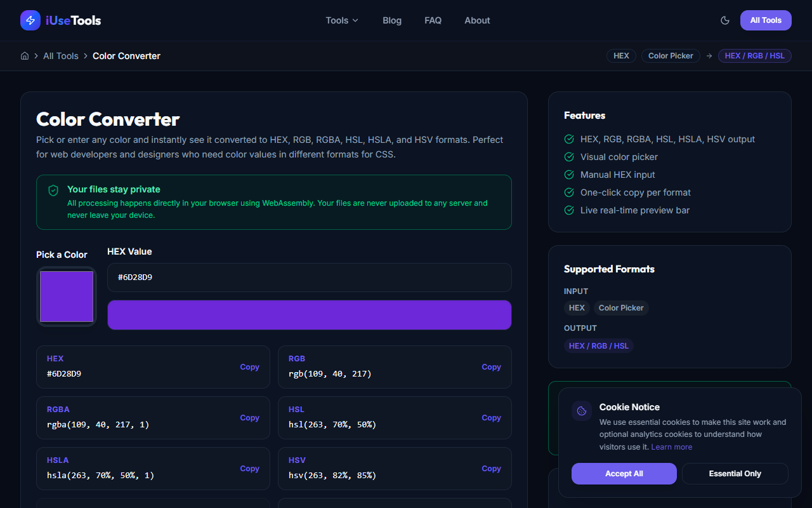Click the checkmark beside Visual color picker
This screenshot has width=812, height=508.
pos(569,157)
